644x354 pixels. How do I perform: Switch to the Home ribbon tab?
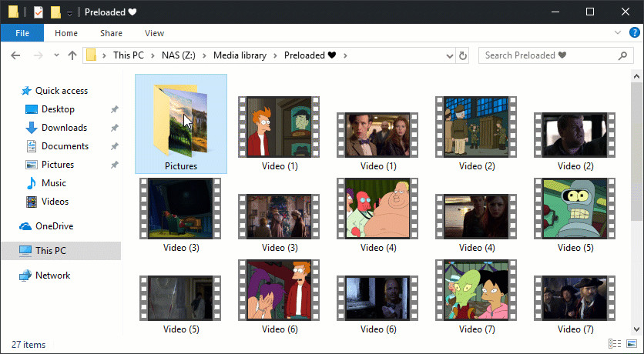pyautogui.click(x=66, y=33)
